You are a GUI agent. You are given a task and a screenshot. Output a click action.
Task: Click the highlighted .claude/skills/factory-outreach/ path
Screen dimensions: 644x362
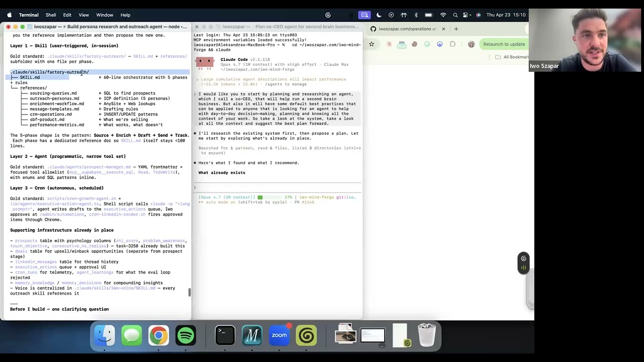[x=49, y=72]
